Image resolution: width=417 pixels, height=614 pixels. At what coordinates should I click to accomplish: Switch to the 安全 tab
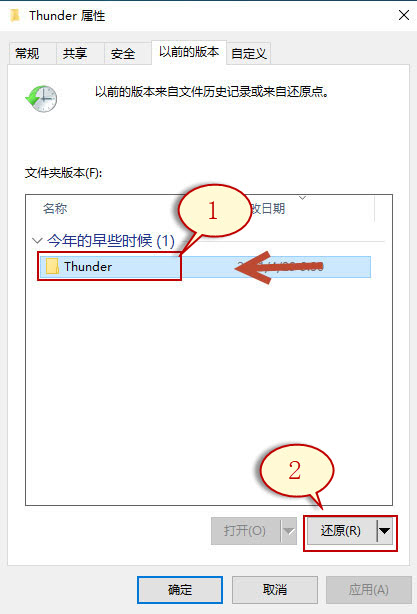pos(123,53)
